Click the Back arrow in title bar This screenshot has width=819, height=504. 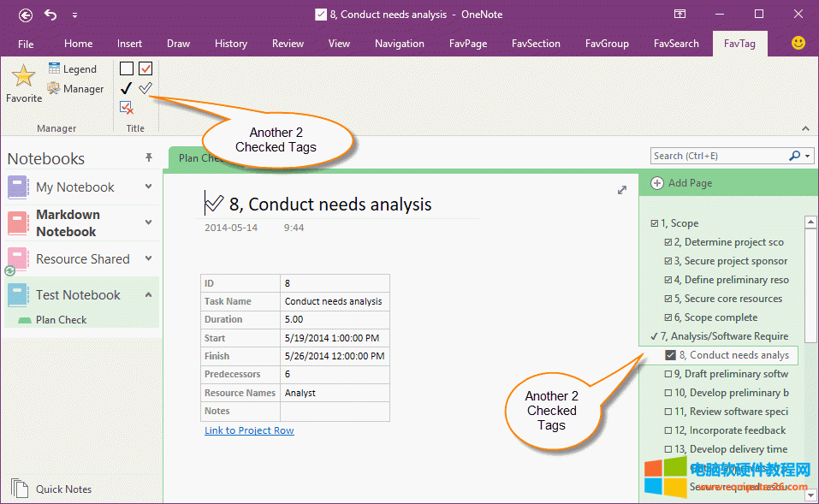25,15
